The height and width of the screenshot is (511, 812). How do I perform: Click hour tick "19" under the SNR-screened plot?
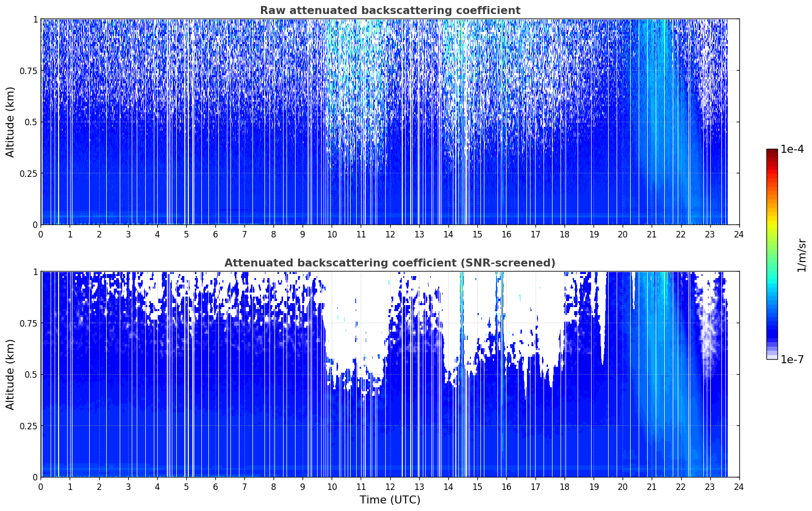click(594, 486)
